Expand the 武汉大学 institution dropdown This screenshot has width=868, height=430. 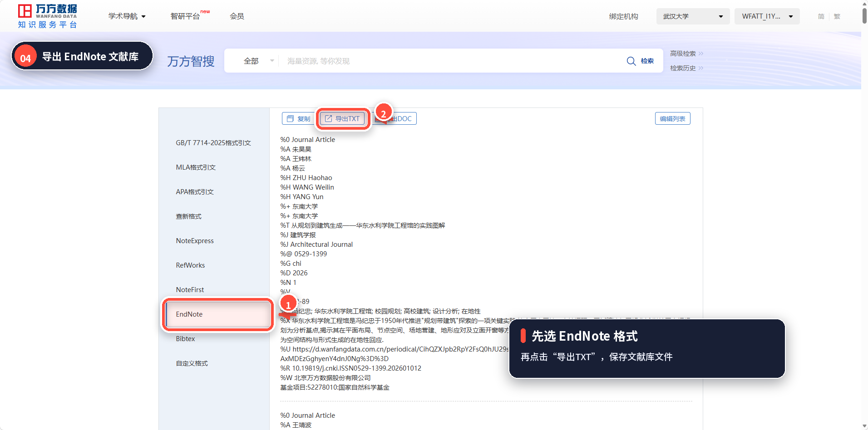(693, 16)
